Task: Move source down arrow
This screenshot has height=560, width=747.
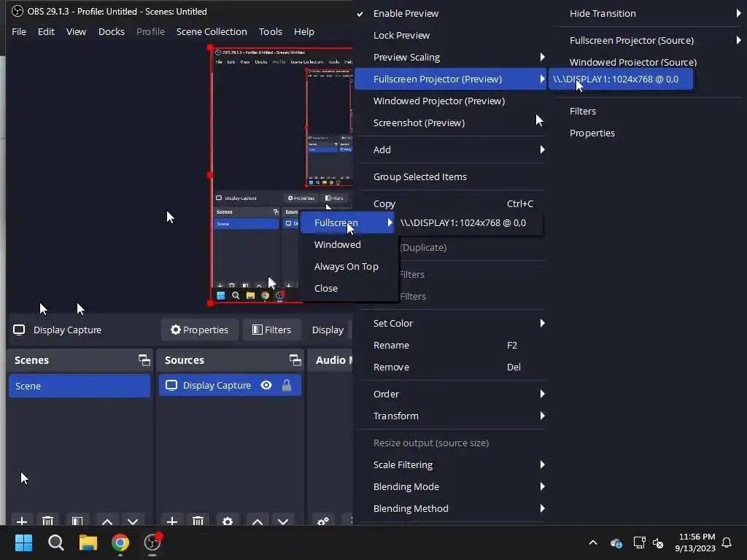Action: (283, 521)
